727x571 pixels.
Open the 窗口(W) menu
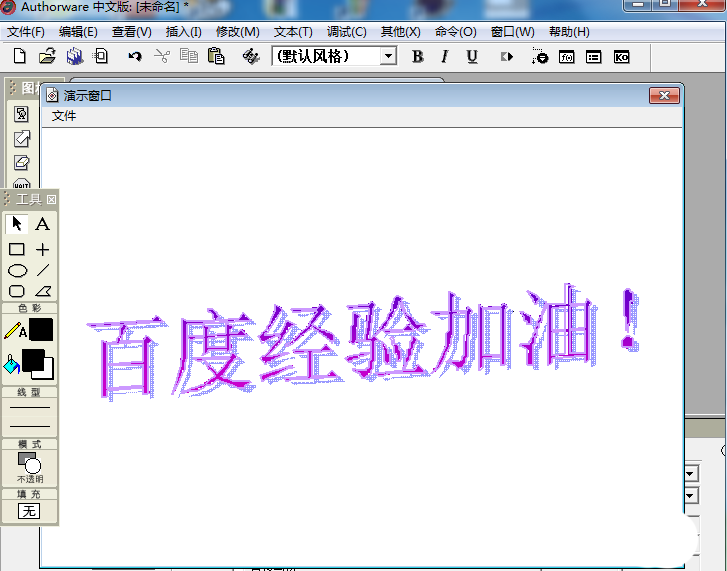[x=513, y=32]
